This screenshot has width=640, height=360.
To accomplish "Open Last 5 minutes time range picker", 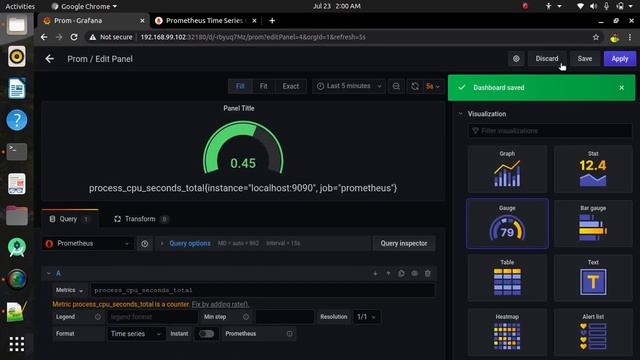I will (349, 86).
